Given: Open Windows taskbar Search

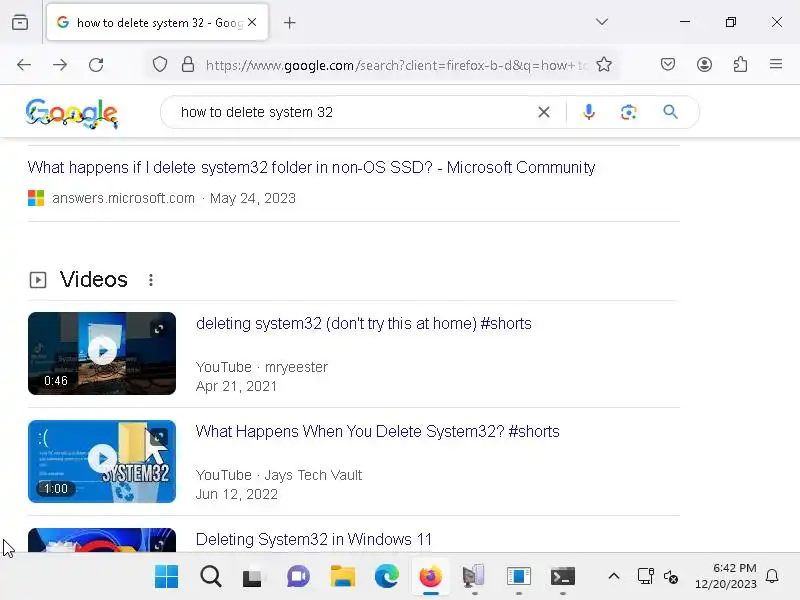Looking at the screenshot, I should coord(210,577).
